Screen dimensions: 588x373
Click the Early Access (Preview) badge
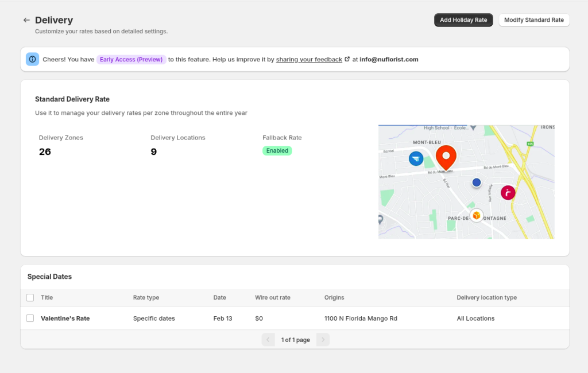coord(131,59)
